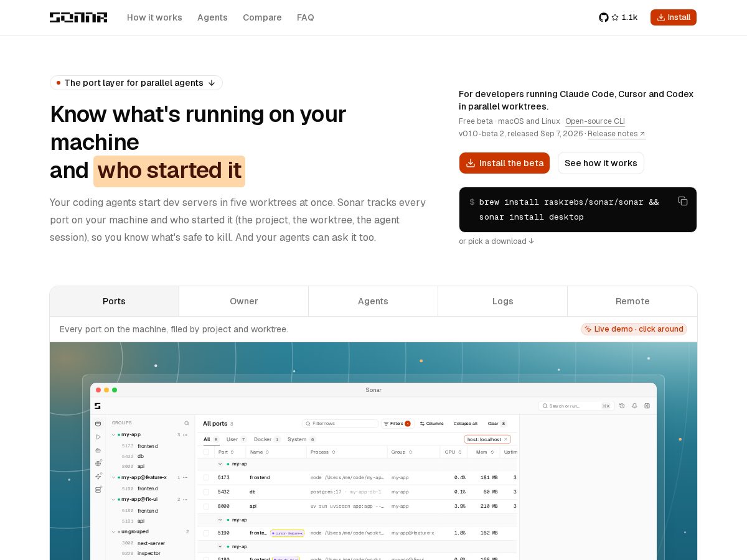Screen dimensions: 747x560
Task: Select the Ports tab
Action: pos(114,301)
